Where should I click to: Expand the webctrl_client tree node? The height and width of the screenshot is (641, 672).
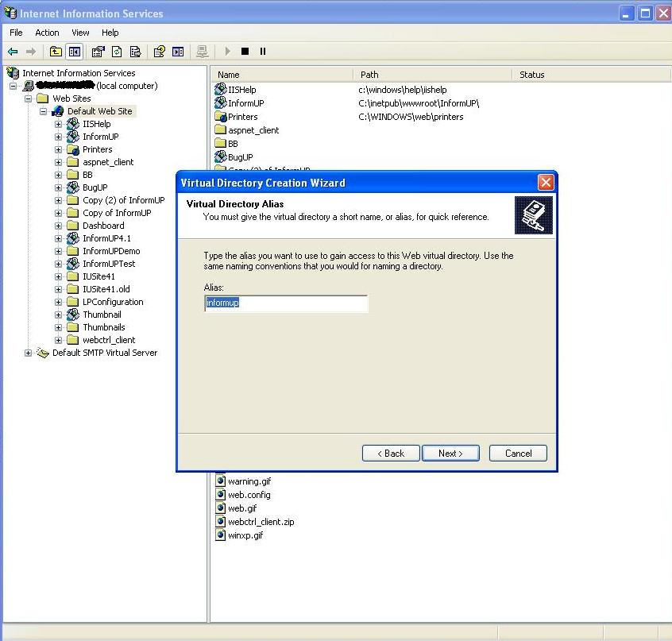(x=58, y=340)
